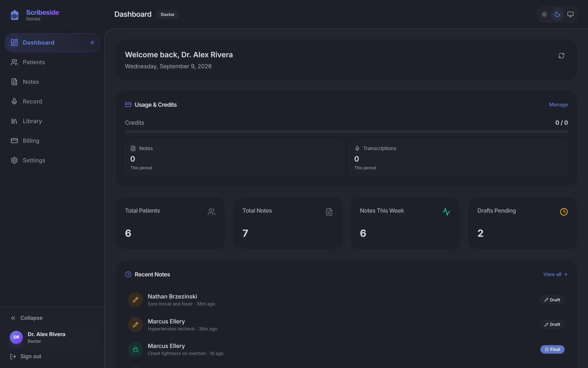Click the Doctor role badge in the header

(x=168, y=15)
